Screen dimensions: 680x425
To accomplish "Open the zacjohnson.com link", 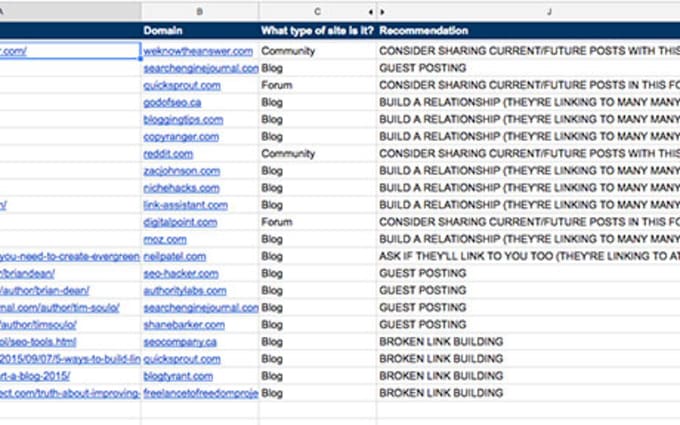I will point(182,171).
